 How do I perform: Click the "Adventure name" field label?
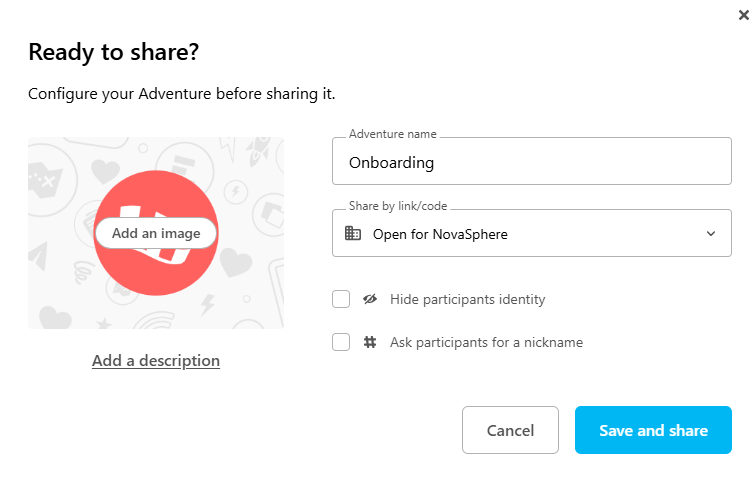point(394,134)
